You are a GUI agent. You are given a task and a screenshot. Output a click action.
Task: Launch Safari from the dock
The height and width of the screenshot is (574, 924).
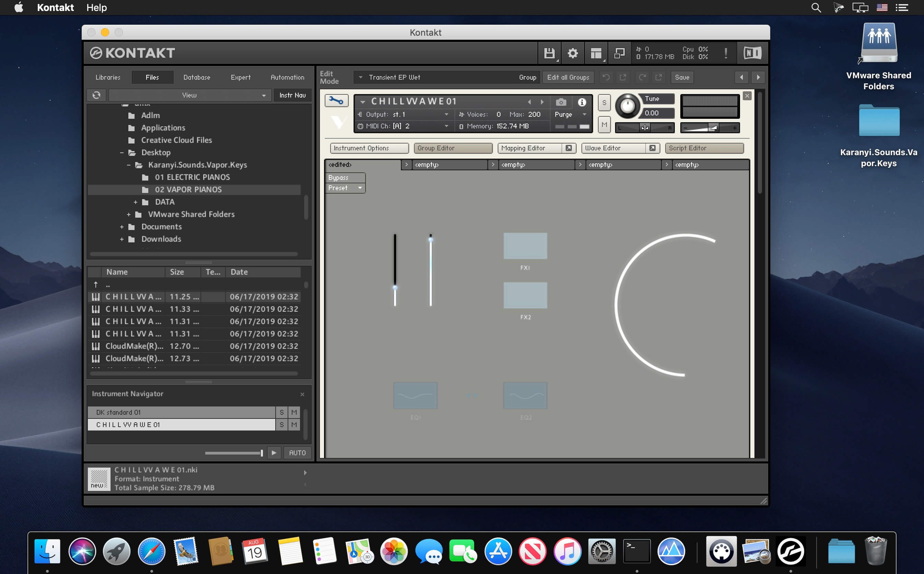click(151, 551)
